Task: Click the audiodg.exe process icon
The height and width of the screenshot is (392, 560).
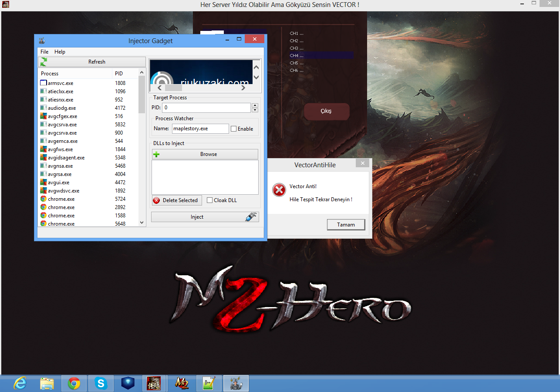Action: [x=44, y=108]
